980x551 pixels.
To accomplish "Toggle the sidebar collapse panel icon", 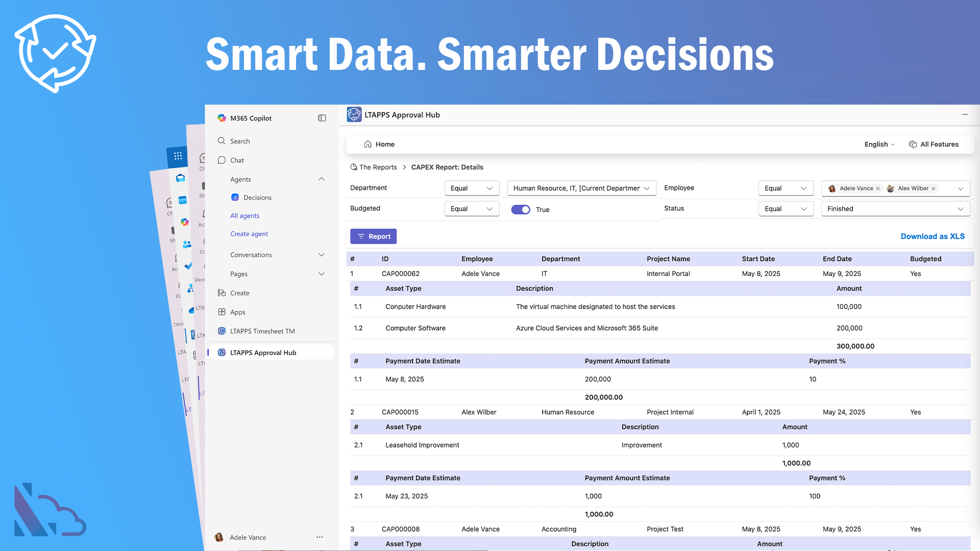I will [322, 118].
